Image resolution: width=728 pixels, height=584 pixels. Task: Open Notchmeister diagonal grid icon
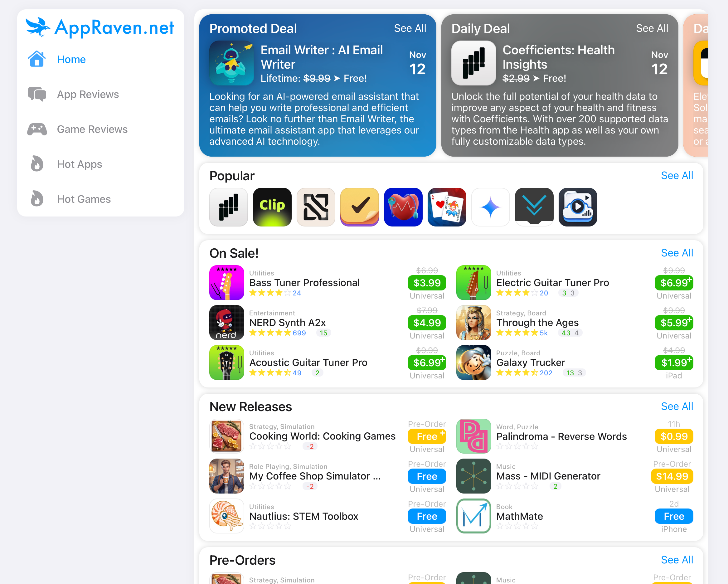point(315,207)
